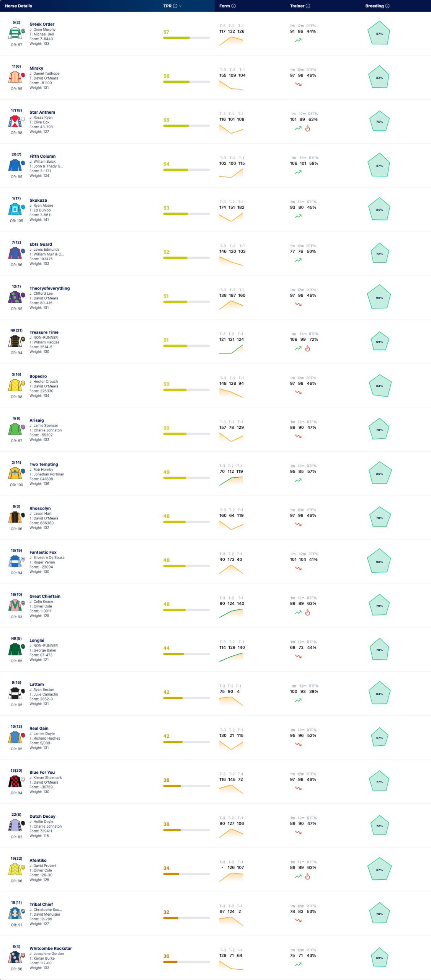Screen dimensions: 431x980
Task: Click Fantastic Fox's 90% breeding pentagon
Action: (x=379, y=562)
